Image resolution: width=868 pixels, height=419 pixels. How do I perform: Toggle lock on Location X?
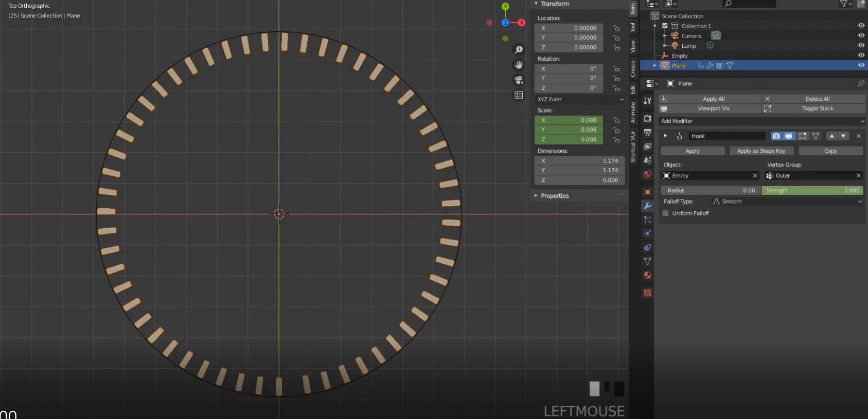point(616,28)
